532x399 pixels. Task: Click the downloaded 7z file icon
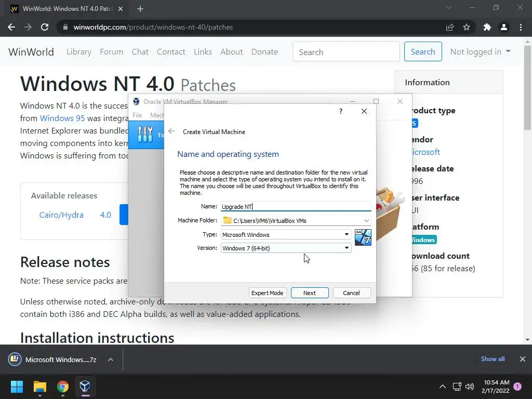[x=15, y=359]
